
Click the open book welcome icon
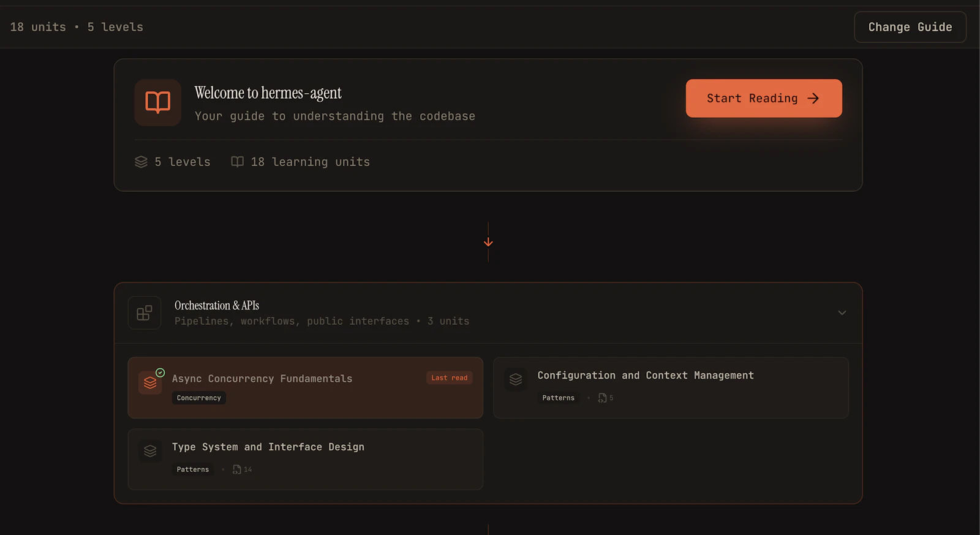(158, 102)
